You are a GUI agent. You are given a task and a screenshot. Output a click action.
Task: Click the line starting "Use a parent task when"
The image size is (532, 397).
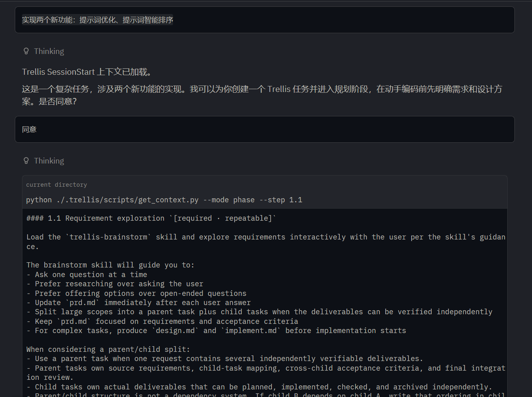pyautogui.click(x=225, y=359)
